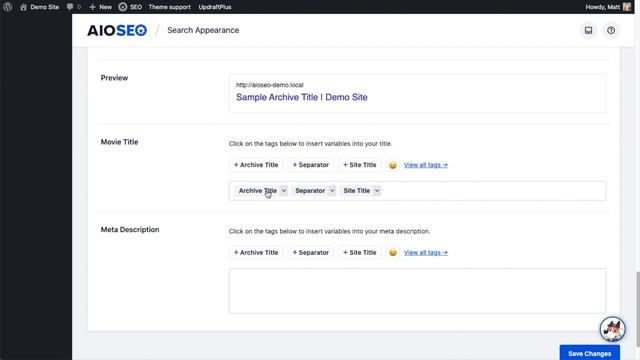Open the fox mascot help assistant
The width and height of the screenshot is (640, 360).
pos(612,329)
